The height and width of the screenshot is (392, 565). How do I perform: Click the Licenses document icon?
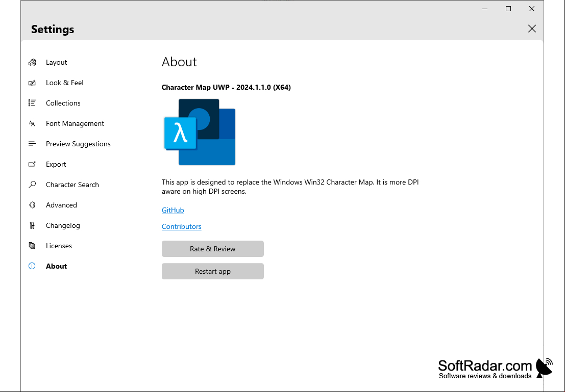coord(32,246)
